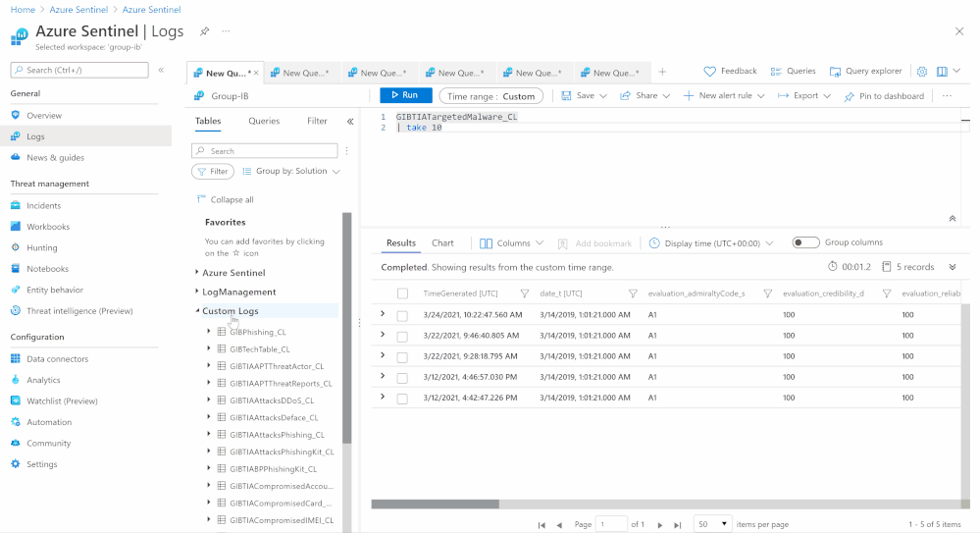The width and height of the screenshot is (980, 533).
Task: Toggle the Group columns switch
Action: pos(805,242)
